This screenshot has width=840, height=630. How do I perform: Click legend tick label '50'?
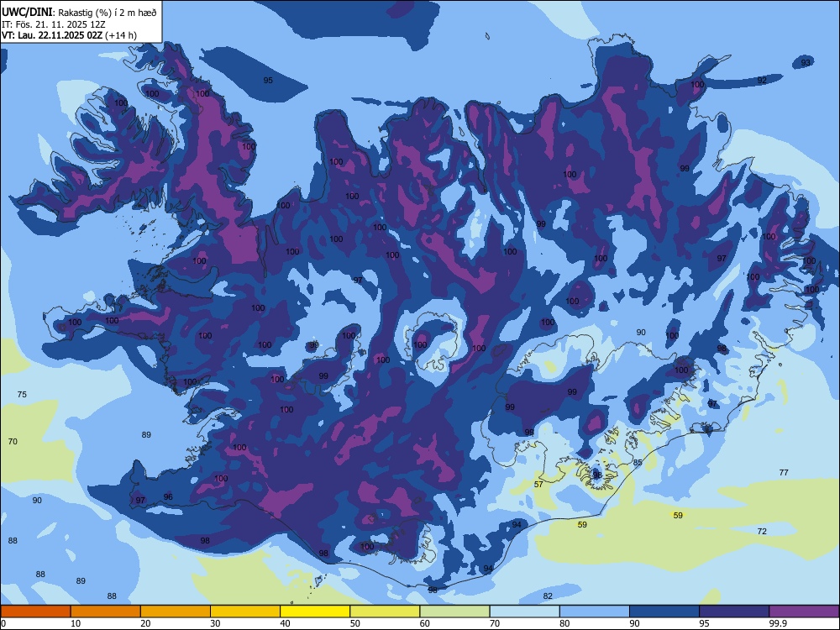[x=355, y=623]
